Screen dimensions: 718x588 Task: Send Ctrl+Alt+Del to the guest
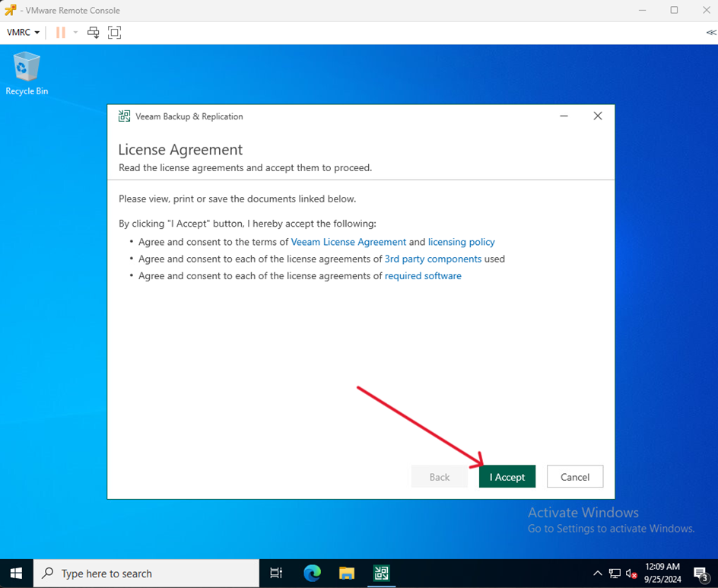(94, 33)
